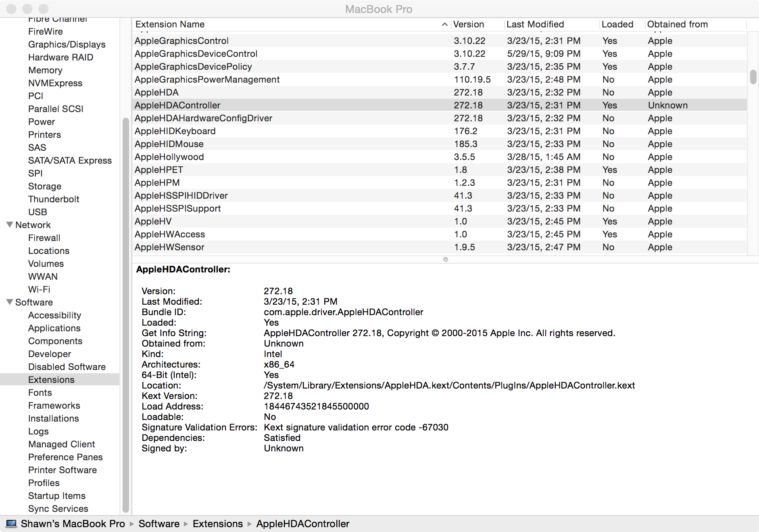The width and height of the screenshot is (759, 532).
Task: Select Shawn's MacBook Pro in path bar
Action: (x=73, y=524)
